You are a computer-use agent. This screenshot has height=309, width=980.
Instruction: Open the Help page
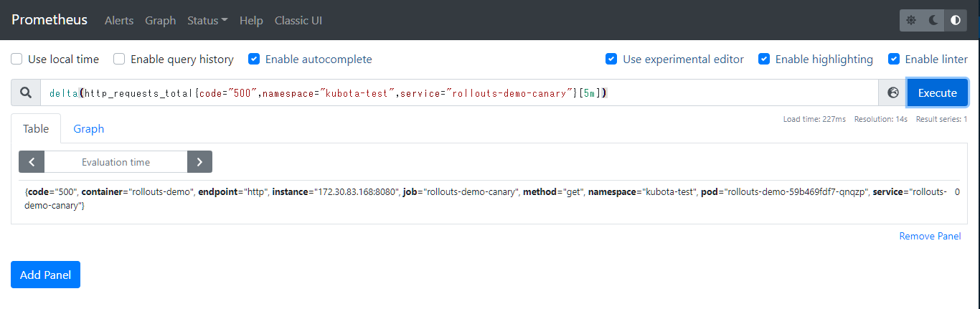tap(251, 20)
